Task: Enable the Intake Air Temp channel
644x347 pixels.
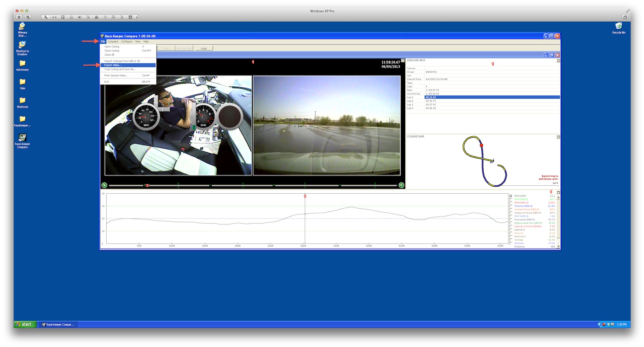Action: (x=511, y=213)
